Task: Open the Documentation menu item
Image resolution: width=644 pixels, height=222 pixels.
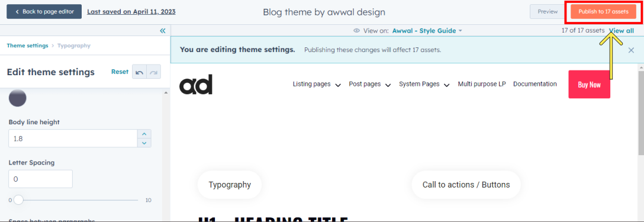Action: click(534, 84)
